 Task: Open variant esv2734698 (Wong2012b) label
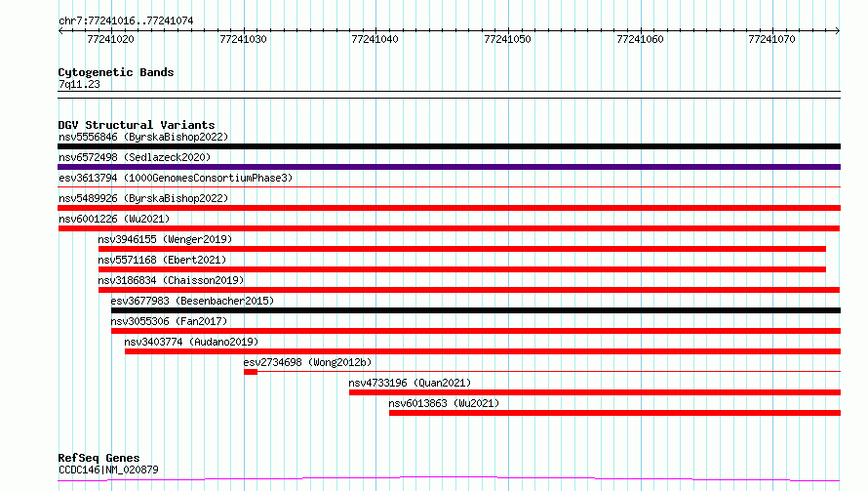click(x=308, y=362)
